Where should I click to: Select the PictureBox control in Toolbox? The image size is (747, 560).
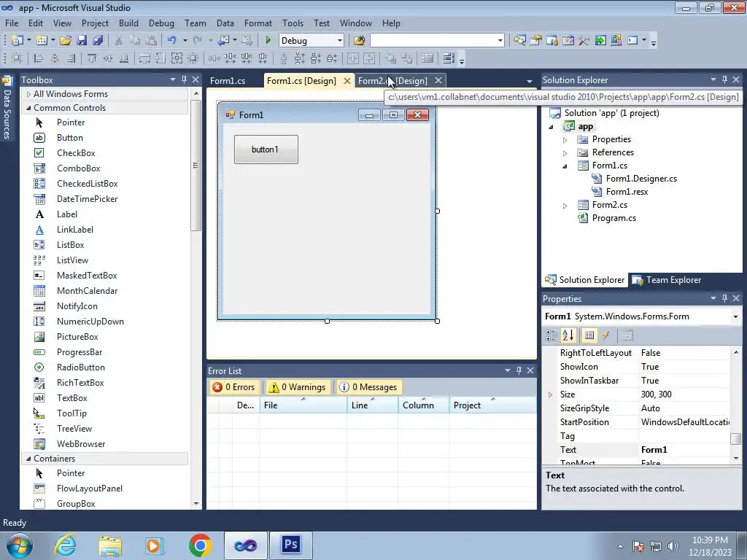(x=77, y=337)
